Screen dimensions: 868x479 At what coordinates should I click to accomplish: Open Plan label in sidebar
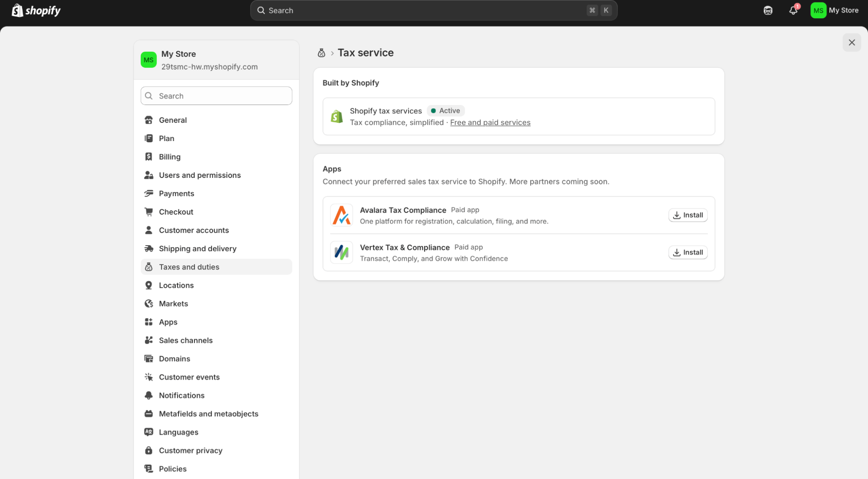point(166,138)
